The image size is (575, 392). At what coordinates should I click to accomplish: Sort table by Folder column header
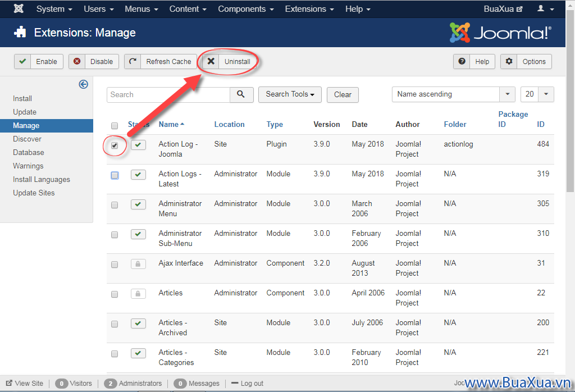[455, 124]
